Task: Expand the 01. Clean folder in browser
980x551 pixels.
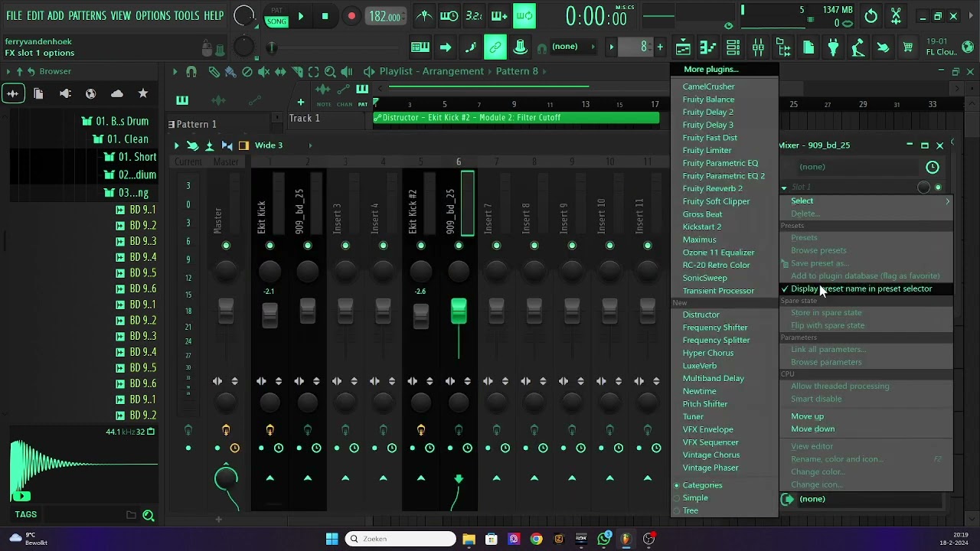Action: tap(121, 139)
